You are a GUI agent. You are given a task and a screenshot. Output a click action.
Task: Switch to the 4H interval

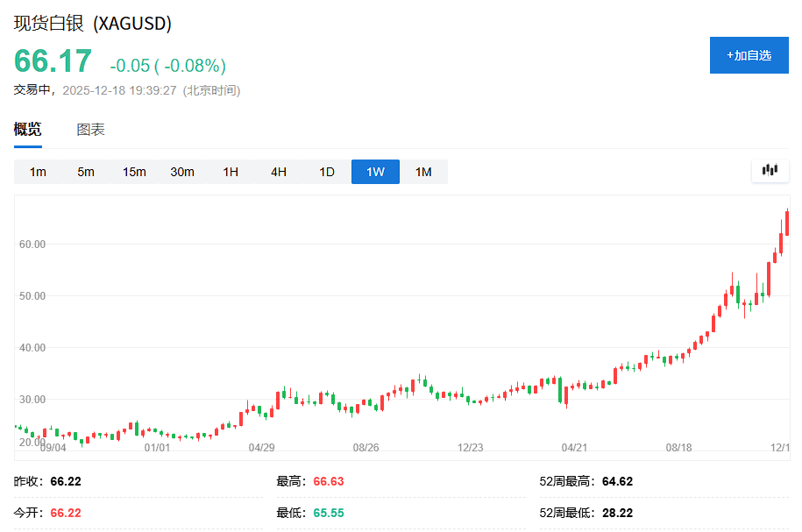[278, 172]
